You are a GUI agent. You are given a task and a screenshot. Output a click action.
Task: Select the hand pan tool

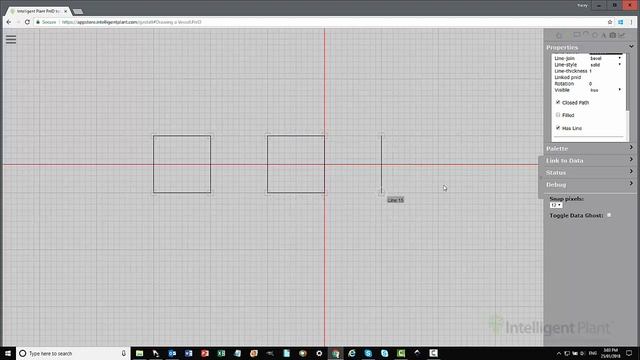pos(559,36)
